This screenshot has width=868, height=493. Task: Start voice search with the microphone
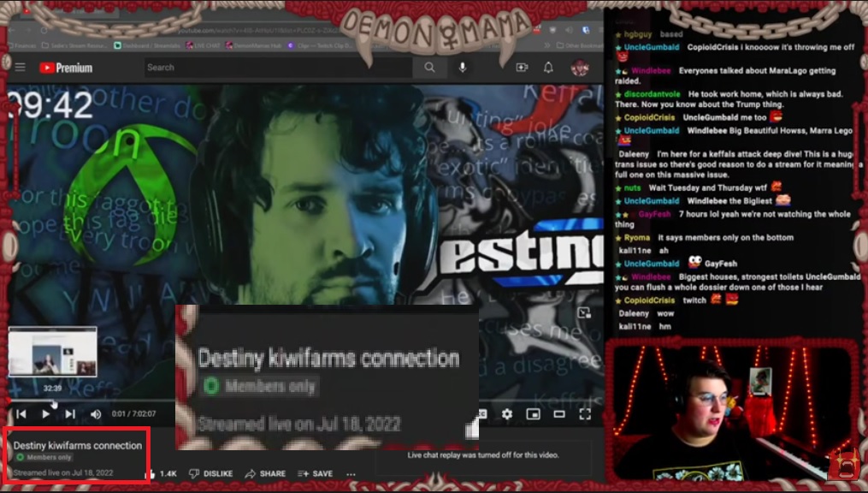(x=463, y=68)
